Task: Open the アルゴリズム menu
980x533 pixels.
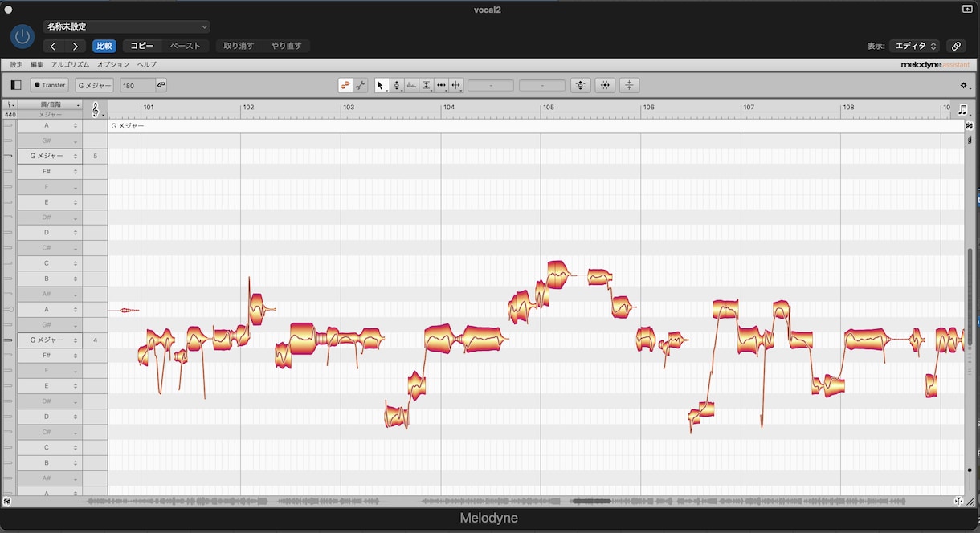Action: tap(70, 64)
